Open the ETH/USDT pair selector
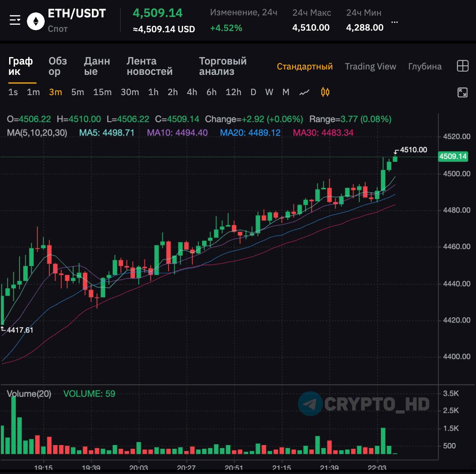The width and height of the screenshot is (476, 474). pos(77,14)
